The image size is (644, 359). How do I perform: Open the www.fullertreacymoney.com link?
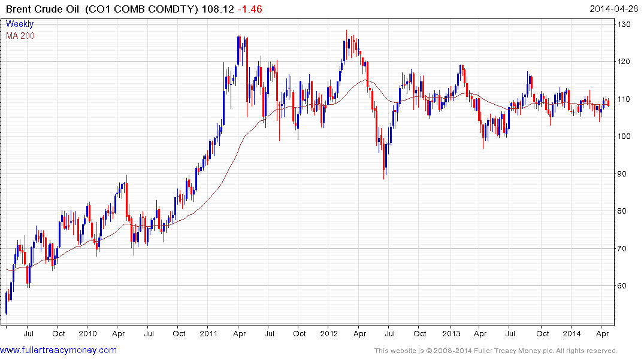click(x=58, y=351)
